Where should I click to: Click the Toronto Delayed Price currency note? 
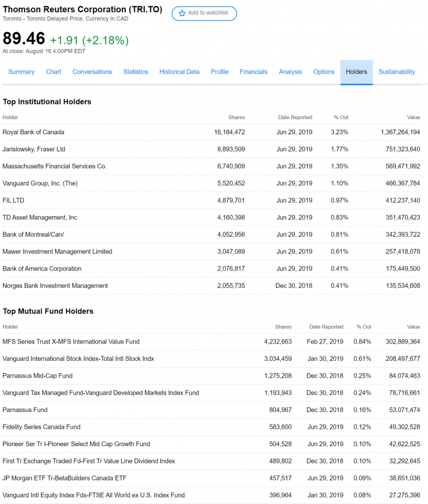coord(65,18)
